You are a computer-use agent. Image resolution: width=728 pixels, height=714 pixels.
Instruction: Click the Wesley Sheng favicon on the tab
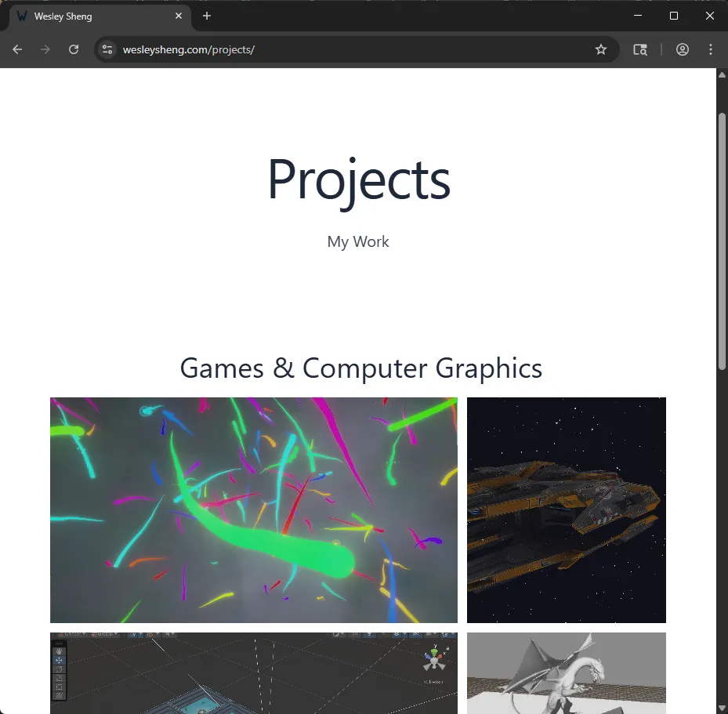tap(23, 16)
